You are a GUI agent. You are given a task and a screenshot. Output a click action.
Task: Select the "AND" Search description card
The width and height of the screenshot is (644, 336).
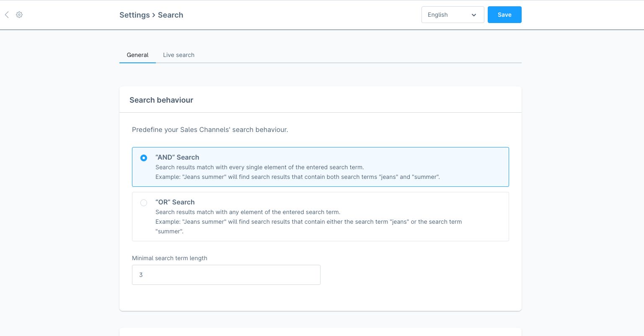point(321,167)
